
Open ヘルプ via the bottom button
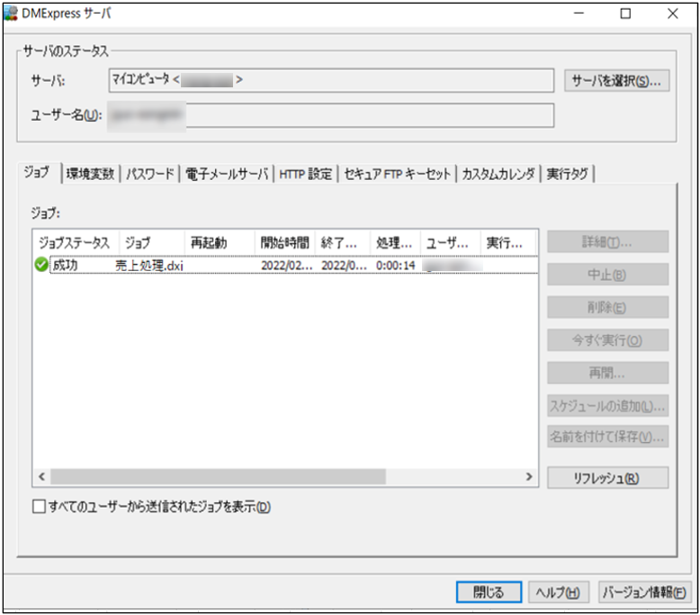click(558, 592)
